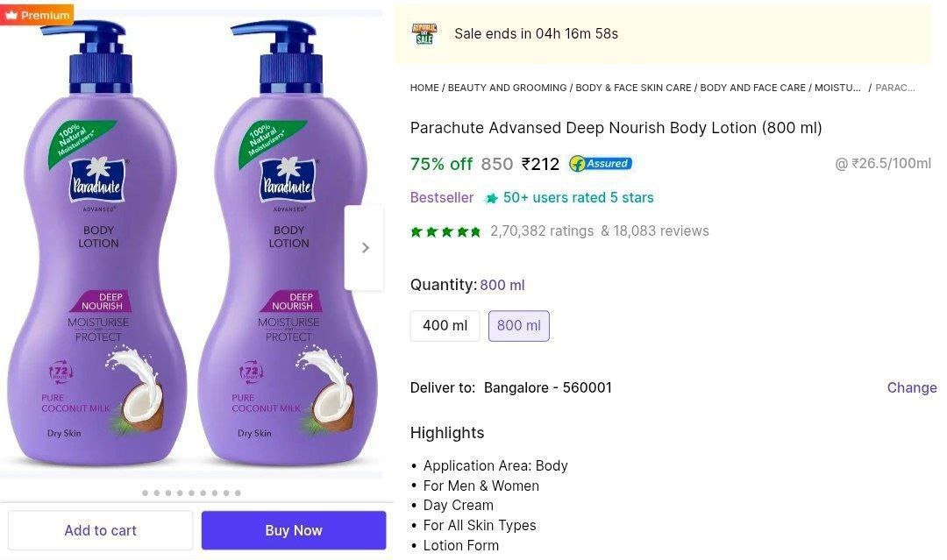Jump to the last carousel image dot
Viewport: 947px width, 560px height.
click(238, 493)
